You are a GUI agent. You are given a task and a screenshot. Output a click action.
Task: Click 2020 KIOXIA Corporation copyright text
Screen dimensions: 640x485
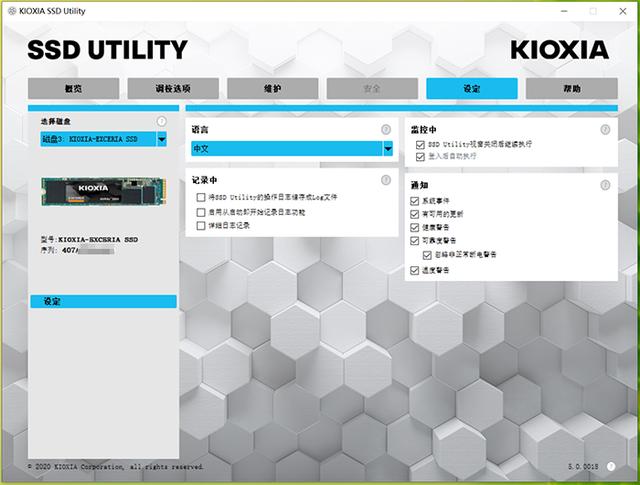point(115,466)
